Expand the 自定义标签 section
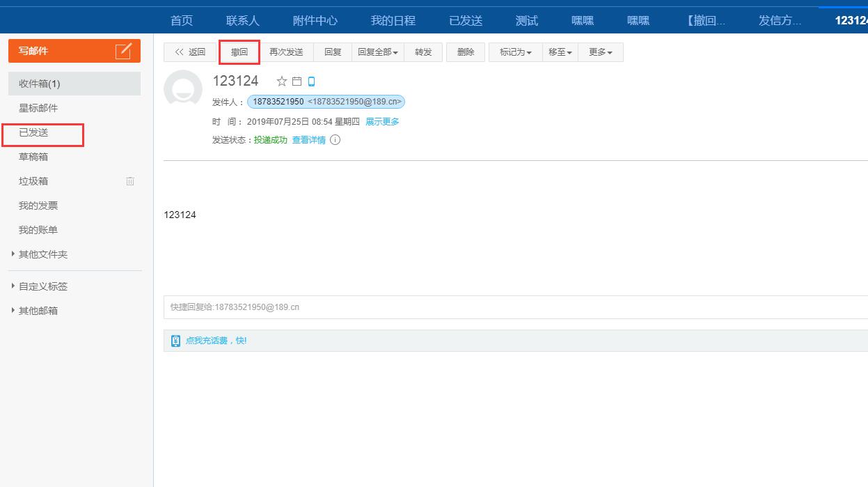This screenshot has height=487, width=868. point(13,286)
